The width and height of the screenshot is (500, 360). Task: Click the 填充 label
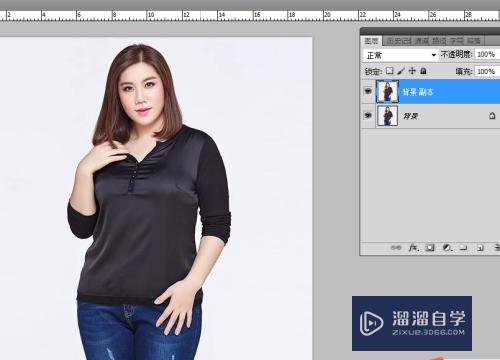pyautogui.click(x=464, y=71)
